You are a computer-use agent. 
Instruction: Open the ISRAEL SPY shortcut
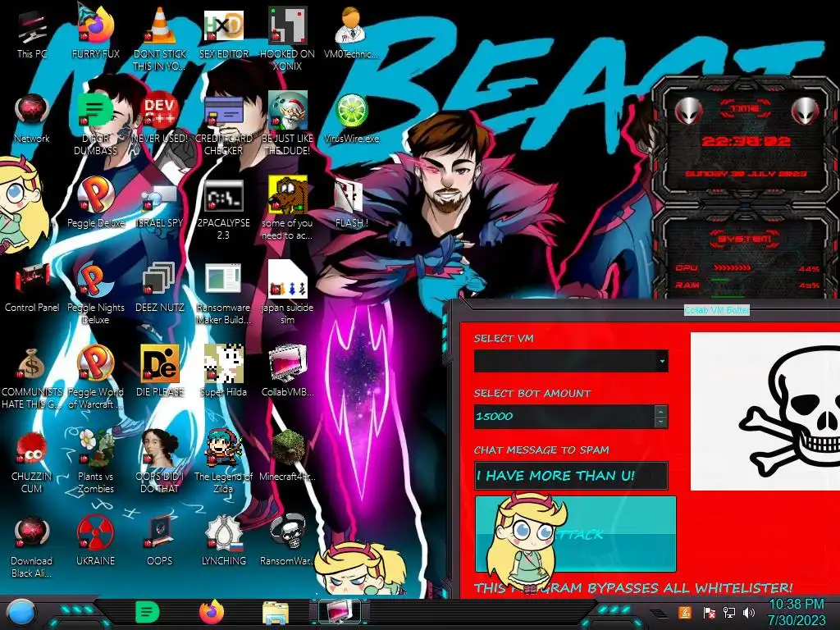pyautogui.click(x=160, y=203)
